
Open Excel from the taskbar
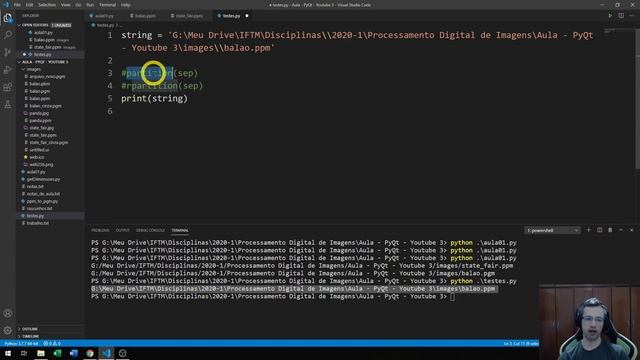tap(57, 353)
